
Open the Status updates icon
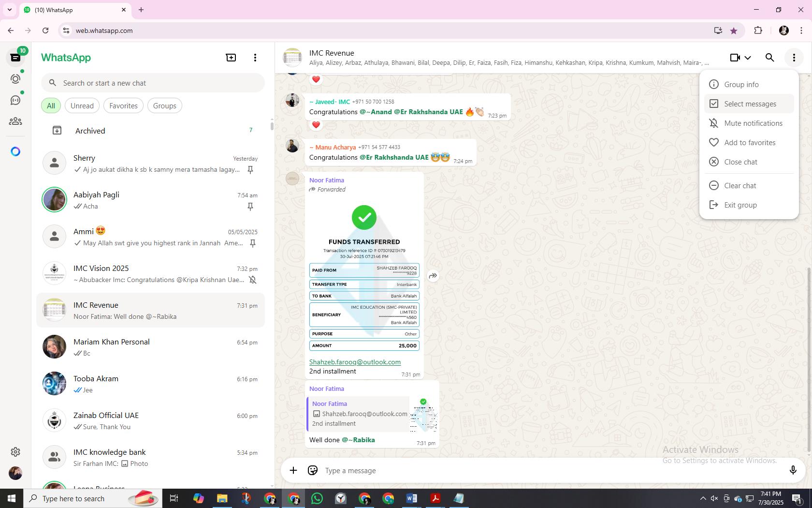tap(15, 79)
